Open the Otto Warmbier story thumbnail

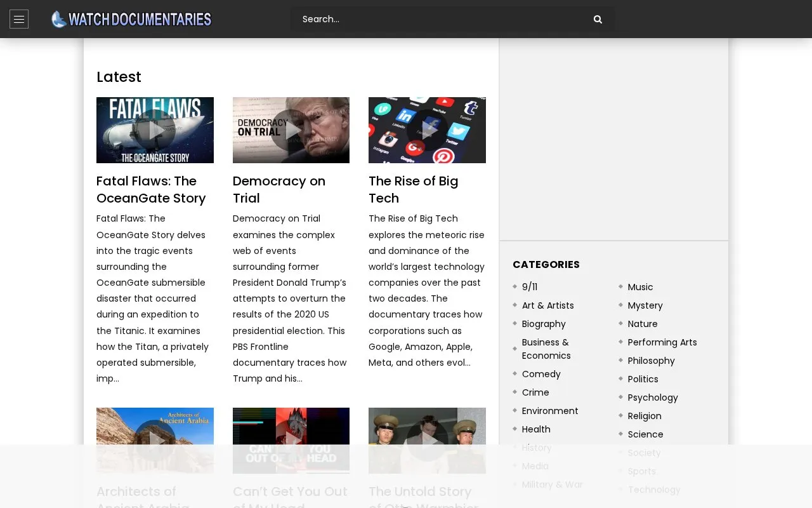427,441
